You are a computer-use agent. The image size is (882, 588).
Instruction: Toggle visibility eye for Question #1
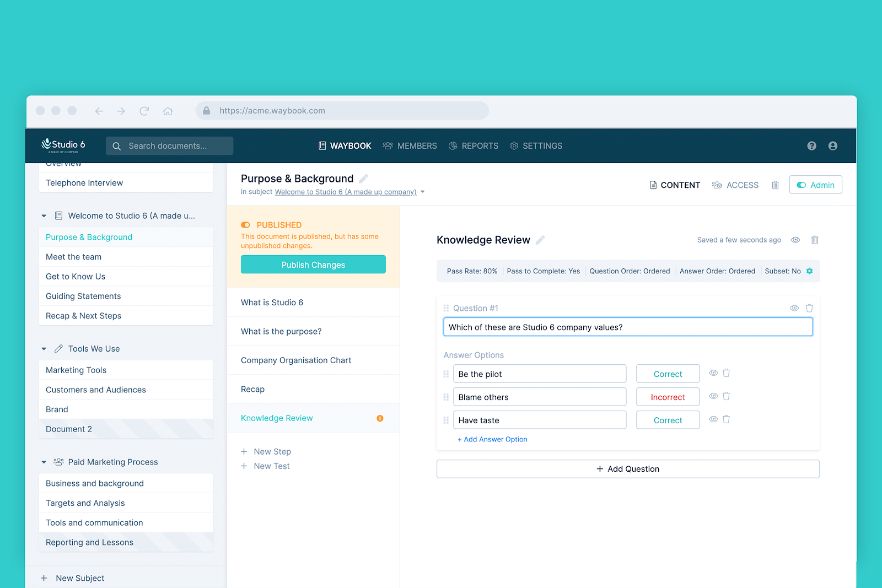click(x=794, y=308)
